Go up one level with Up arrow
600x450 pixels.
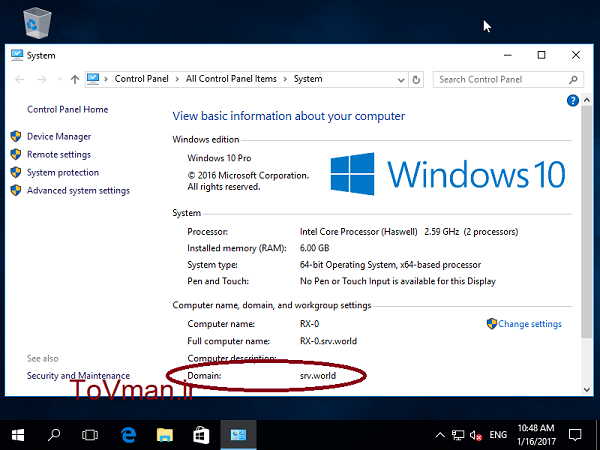click(x=75, y=80)
